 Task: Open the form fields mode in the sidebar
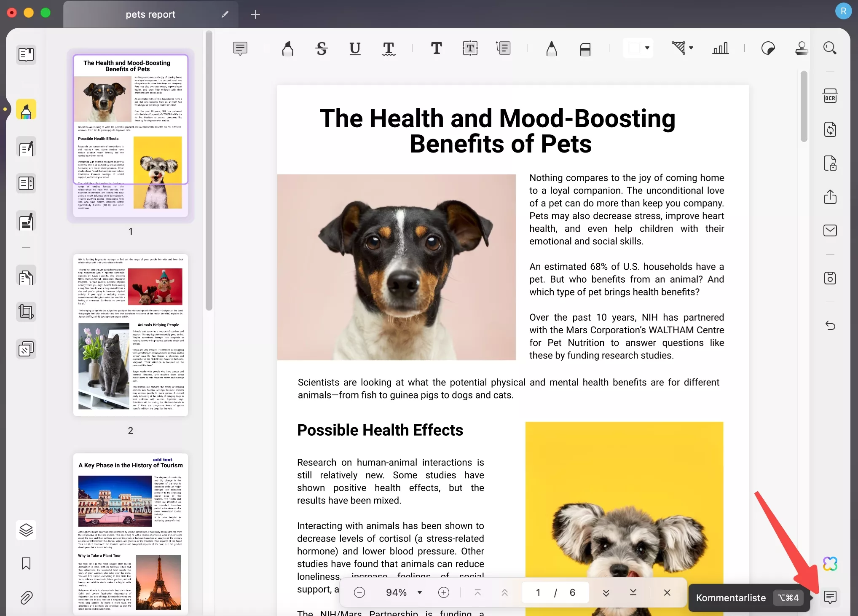(26, 184)
